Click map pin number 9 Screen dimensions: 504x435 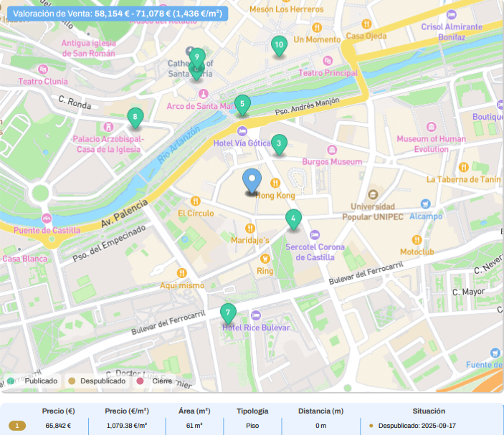pyautogui.click(x=196, y=57)
